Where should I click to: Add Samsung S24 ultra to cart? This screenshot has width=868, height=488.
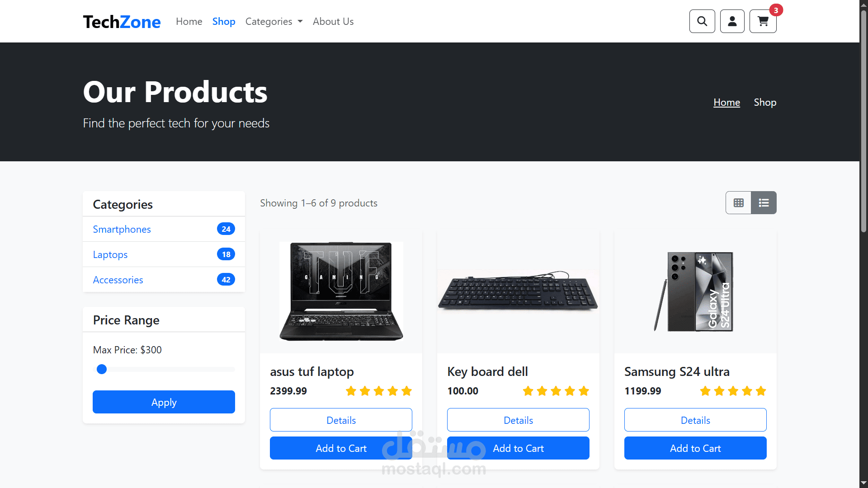click(695, 448)
